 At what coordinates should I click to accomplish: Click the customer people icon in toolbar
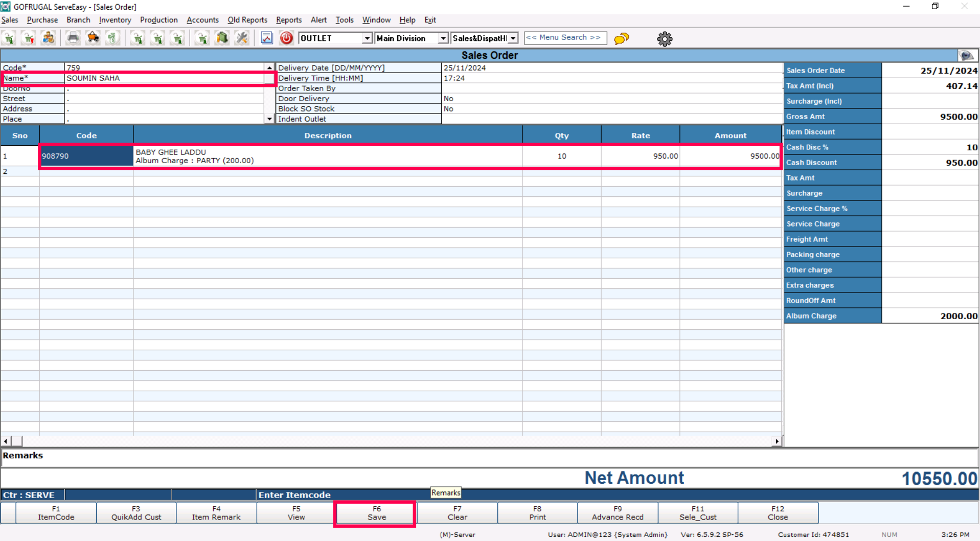[x=49, y=38]
